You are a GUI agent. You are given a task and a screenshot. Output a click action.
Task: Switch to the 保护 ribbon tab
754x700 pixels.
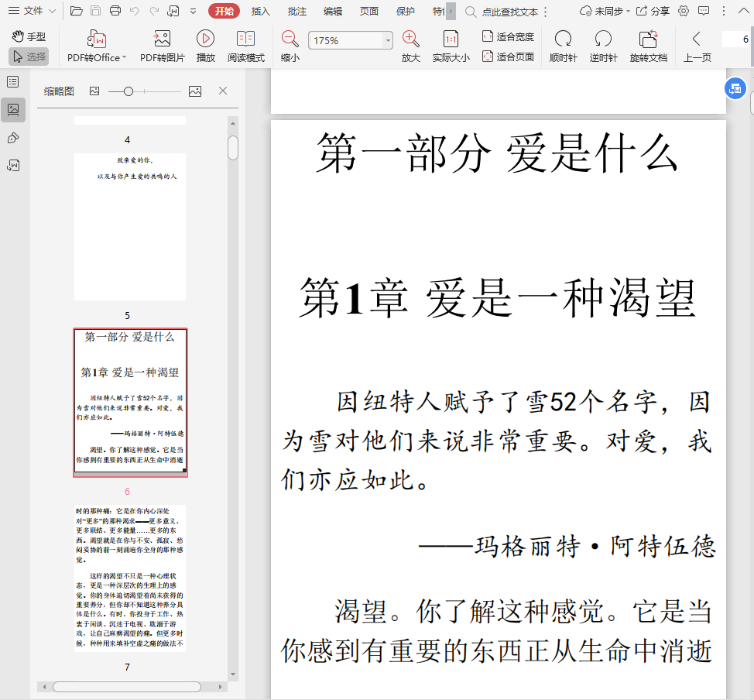406,11
